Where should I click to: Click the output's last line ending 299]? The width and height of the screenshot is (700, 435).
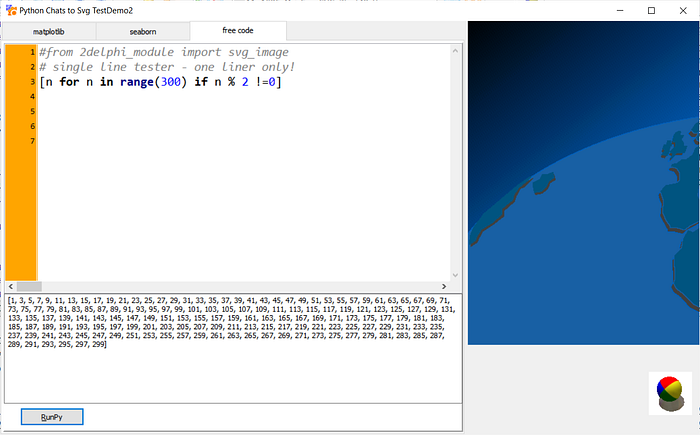point(57,344)
